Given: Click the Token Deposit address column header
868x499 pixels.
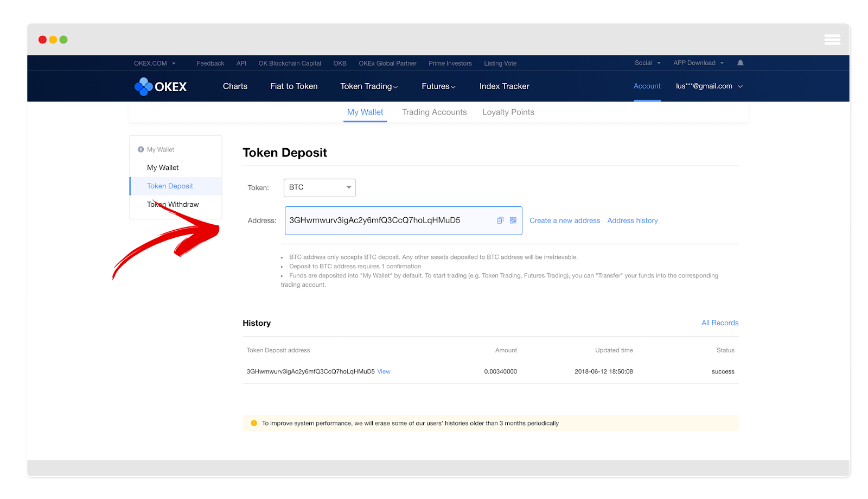Looking at the screenshot, I should click(278, 350).
